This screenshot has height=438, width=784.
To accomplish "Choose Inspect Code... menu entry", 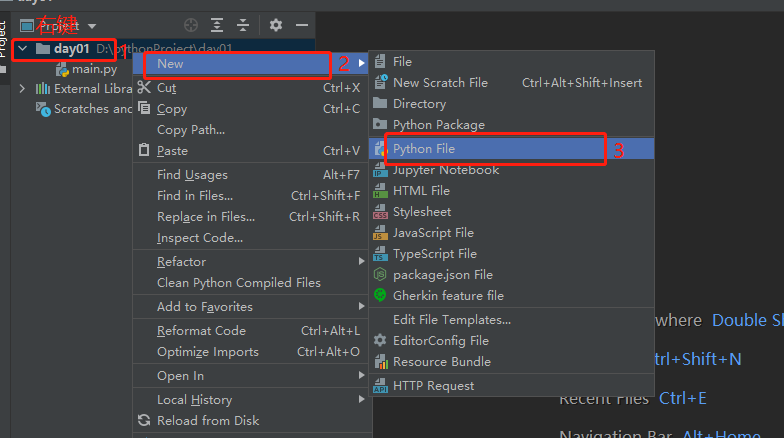I will (x=250, y=238).
